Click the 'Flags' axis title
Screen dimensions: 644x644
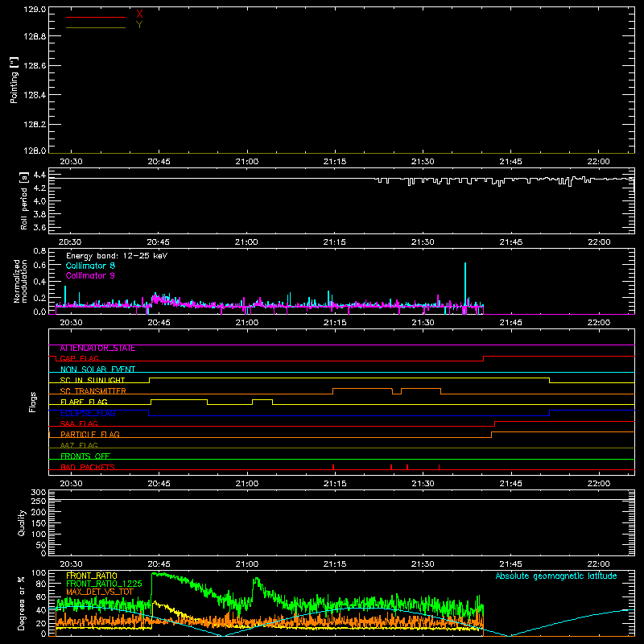33,402
